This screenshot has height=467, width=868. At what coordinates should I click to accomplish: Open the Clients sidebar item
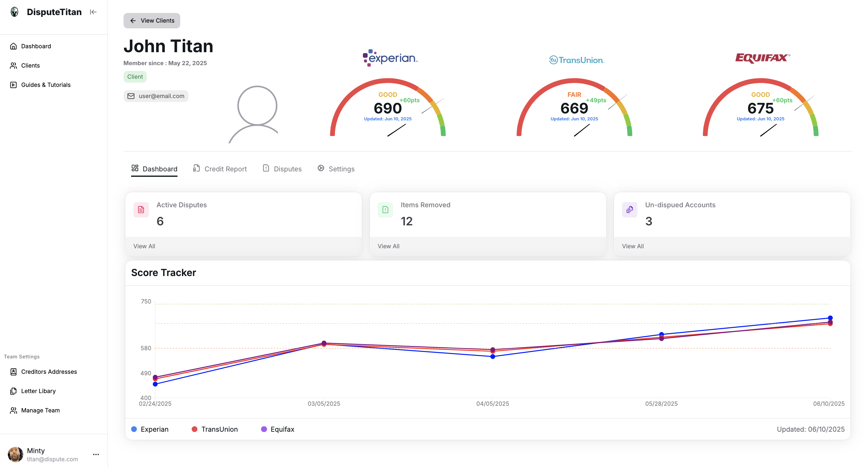coord(54,65)
